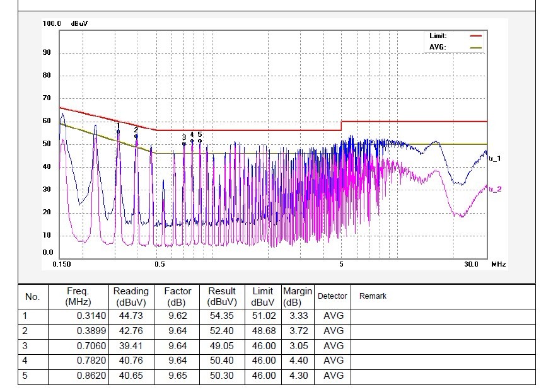Screen dimensions: 558x392
Task: Click reading value 40.76
Action: [x=131, y=360]
